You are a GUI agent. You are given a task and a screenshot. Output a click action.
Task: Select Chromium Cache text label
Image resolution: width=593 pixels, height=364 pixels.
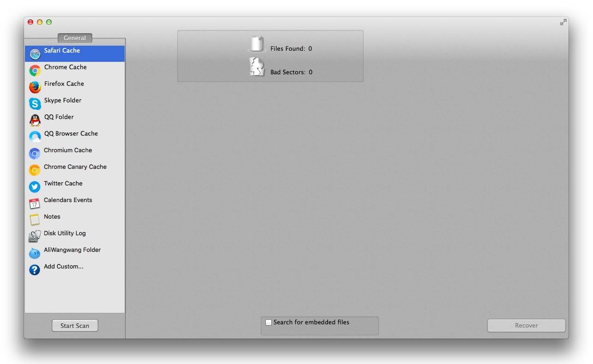pyautogui.click(x=68, y=150)
